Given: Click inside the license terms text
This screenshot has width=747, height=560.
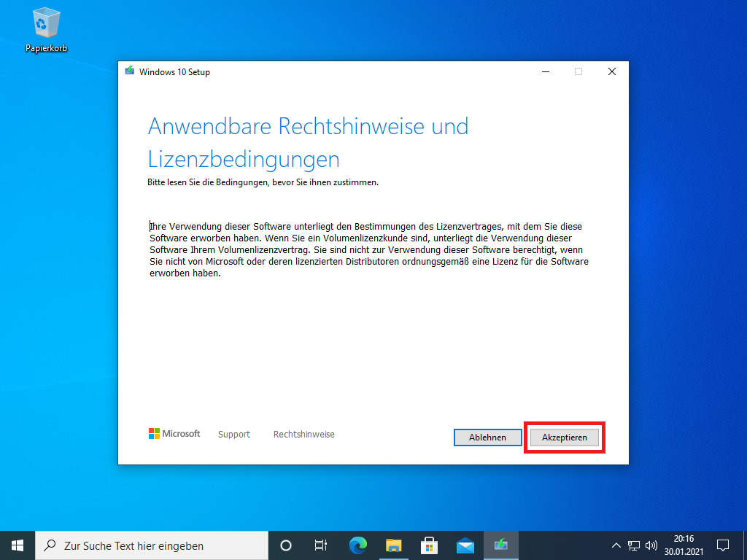Looking at the screenshot, I should click(369, 249).
